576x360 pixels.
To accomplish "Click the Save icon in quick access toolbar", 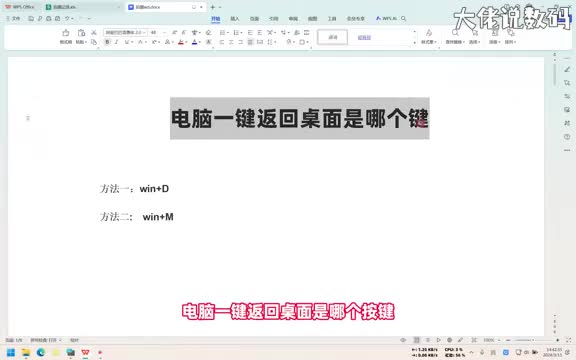I will (x=31, y=18).
